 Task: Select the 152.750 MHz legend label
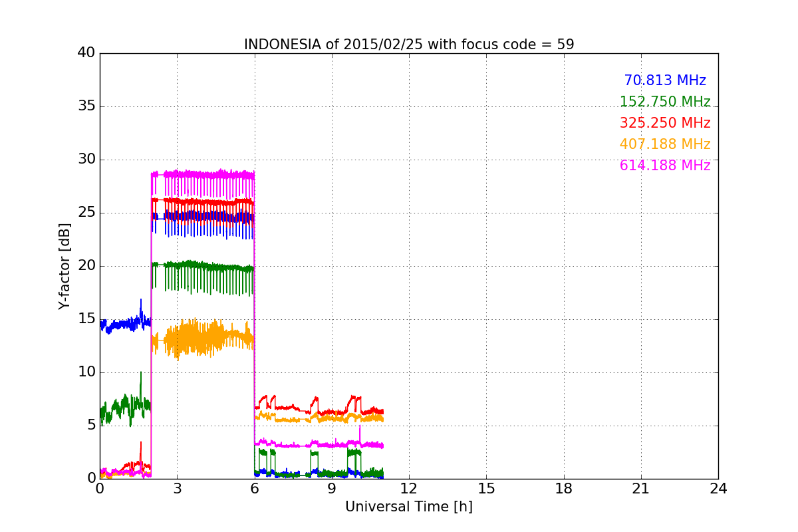(665, 102)
